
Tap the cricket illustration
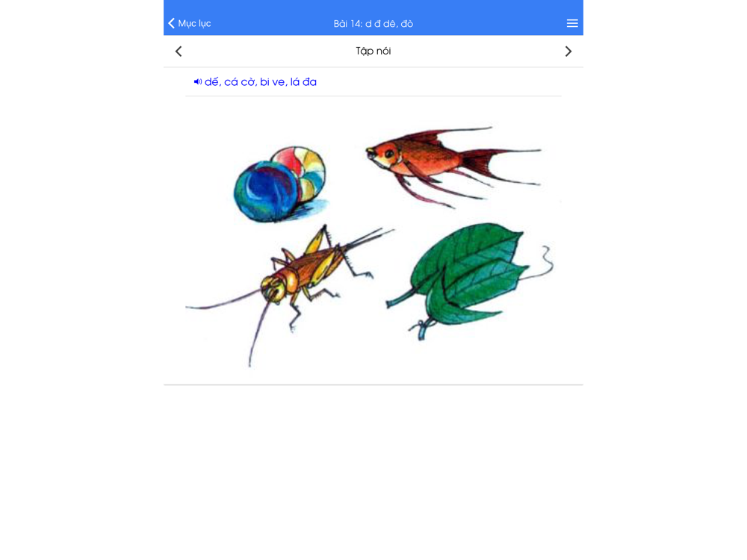(291, 286)
